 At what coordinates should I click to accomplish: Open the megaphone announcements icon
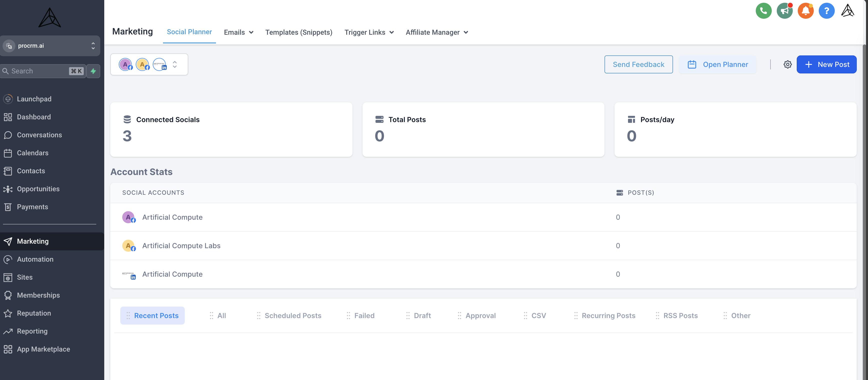point(784,11)
